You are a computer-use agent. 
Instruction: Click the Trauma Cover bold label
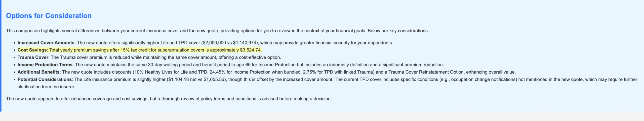pos(33,57)
